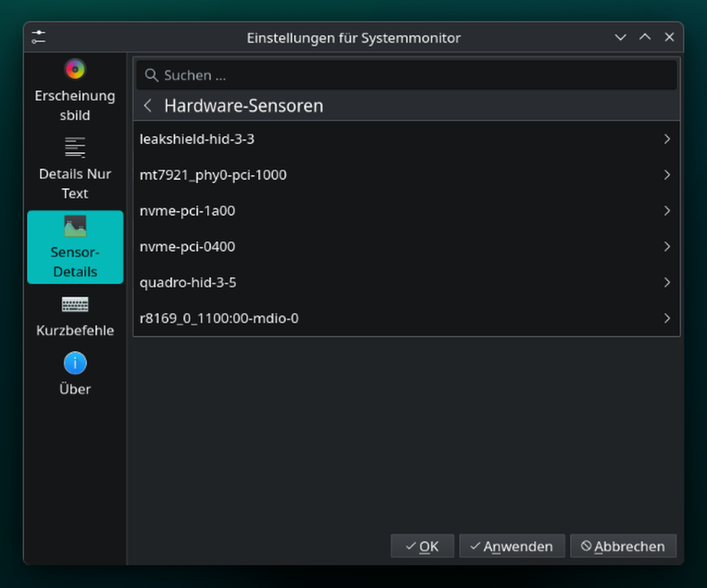
Task: Expand the r8169_0_1100:00-mdio-0 chevron
Action: click(667, 318)
